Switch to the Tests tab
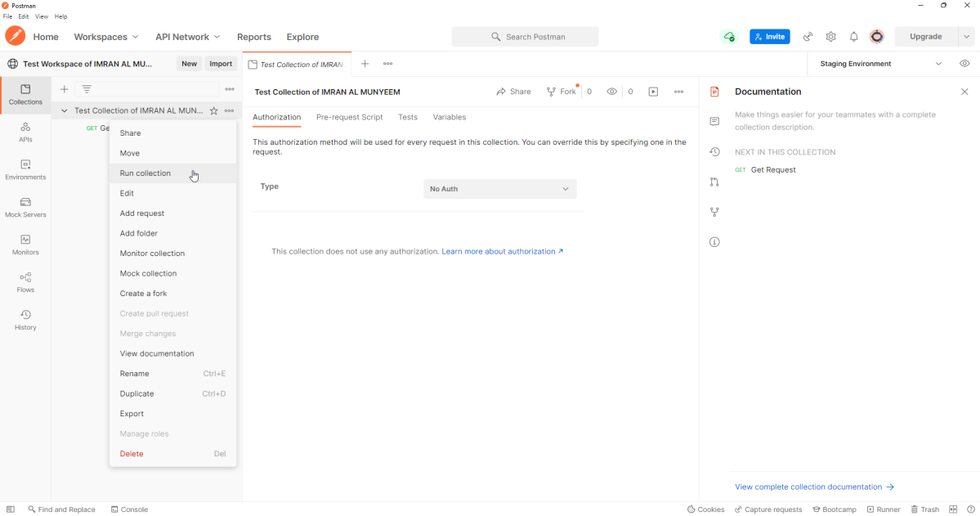The width and height of the screenshot is (980, 516). tap(408, 117)
